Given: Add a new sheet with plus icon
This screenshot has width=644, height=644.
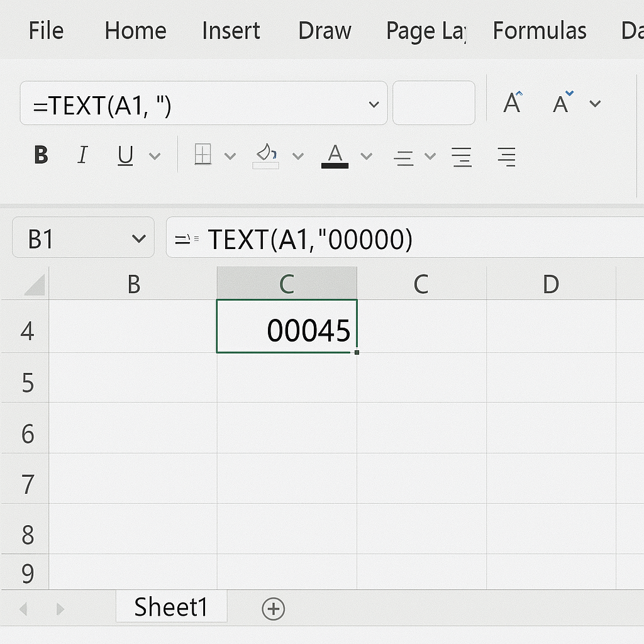Looking at the screenshot, I should (x=273, y=608).
